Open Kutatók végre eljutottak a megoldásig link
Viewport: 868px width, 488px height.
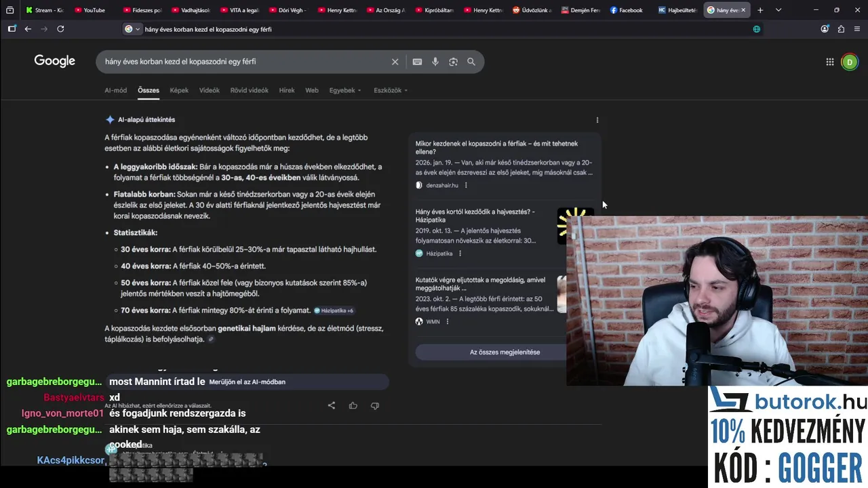coord(480,283)
